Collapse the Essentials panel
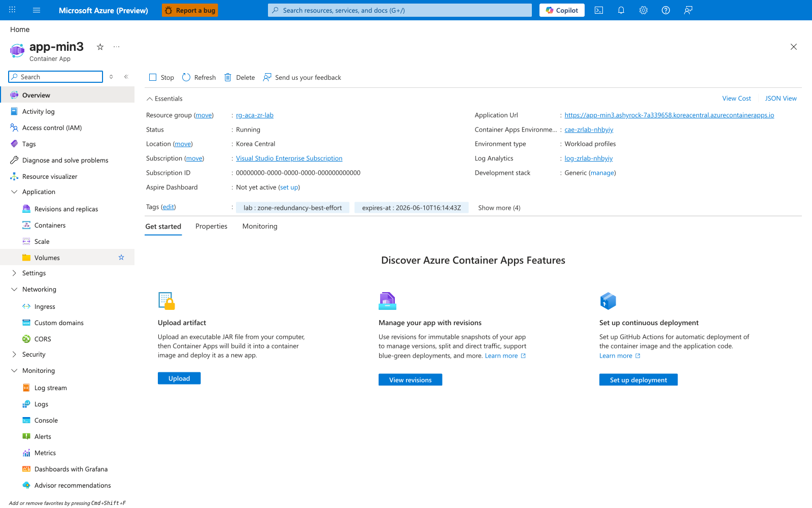This screenshot has height=508, width=812. click(164, 99)
